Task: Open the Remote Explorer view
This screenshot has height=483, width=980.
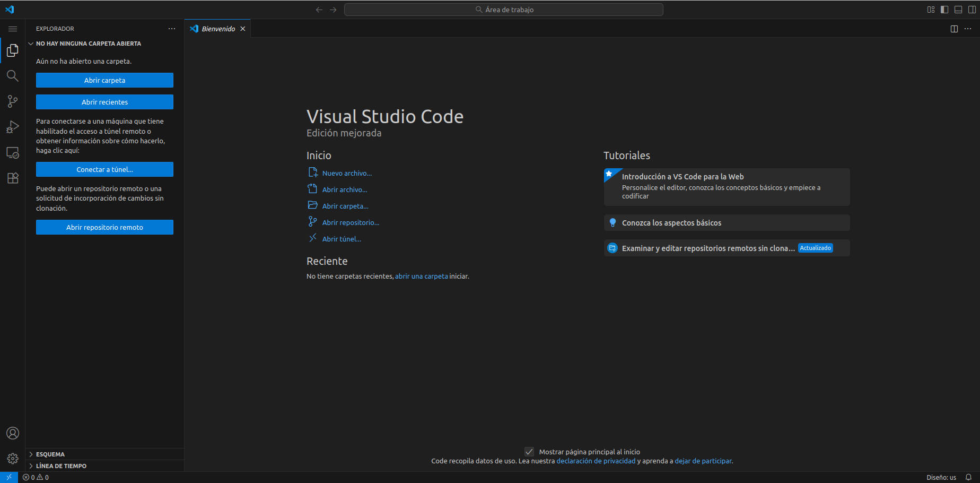Action: point(12,153)
